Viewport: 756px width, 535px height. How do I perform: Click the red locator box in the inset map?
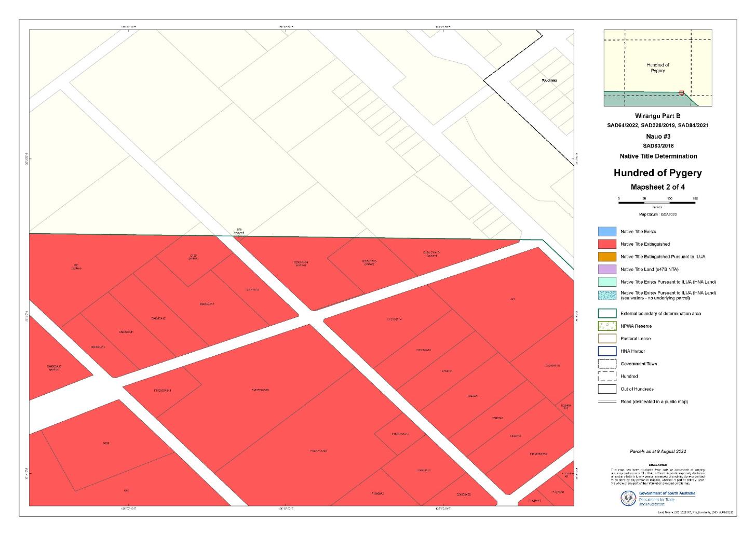681,92
